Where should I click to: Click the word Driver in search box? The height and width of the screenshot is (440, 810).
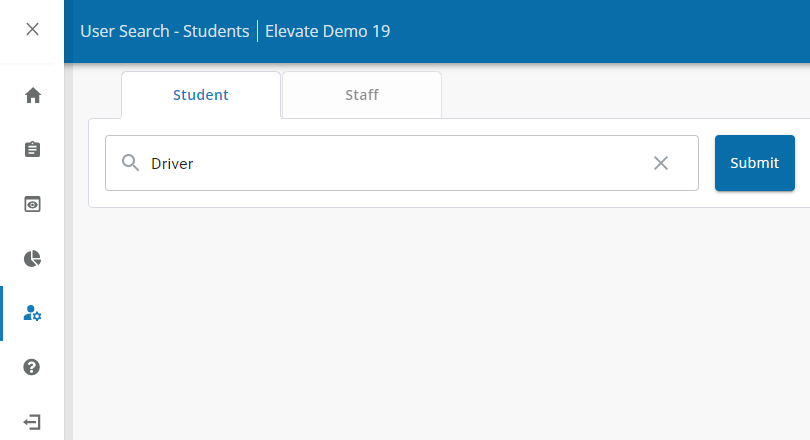point(172,164)
